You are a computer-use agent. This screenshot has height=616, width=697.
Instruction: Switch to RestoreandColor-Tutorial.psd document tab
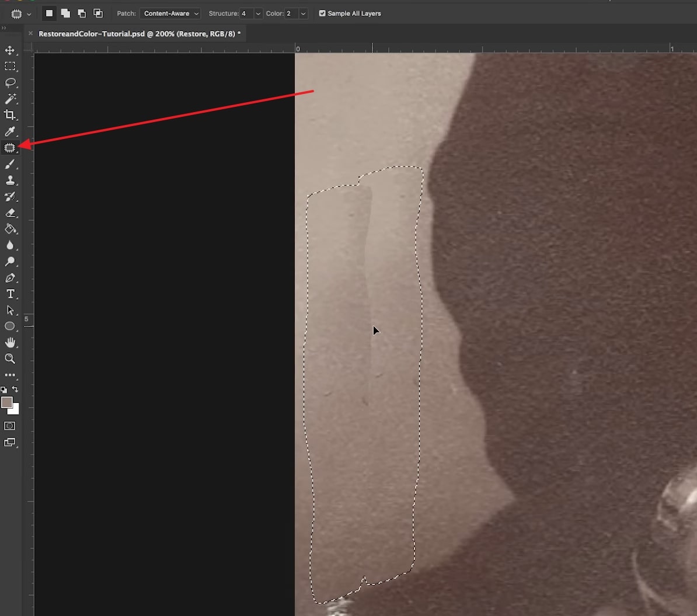coord(140,34)
